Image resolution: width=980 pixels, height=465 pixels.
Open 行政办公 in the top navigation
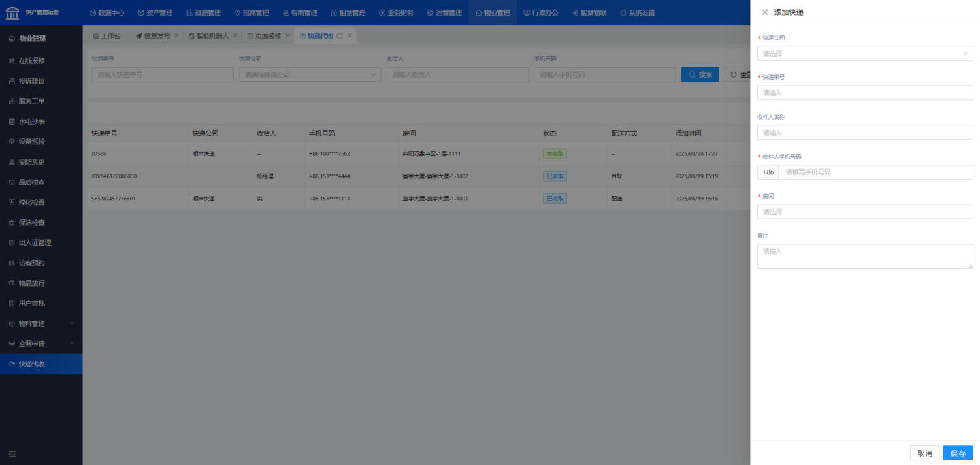[x=541, y=12]
